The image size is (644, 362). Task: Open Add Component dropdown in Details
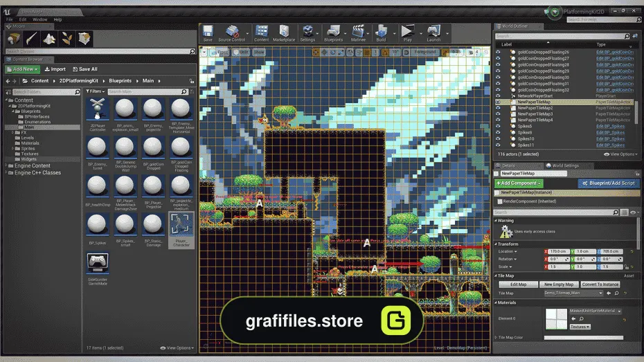click(519, 183)
